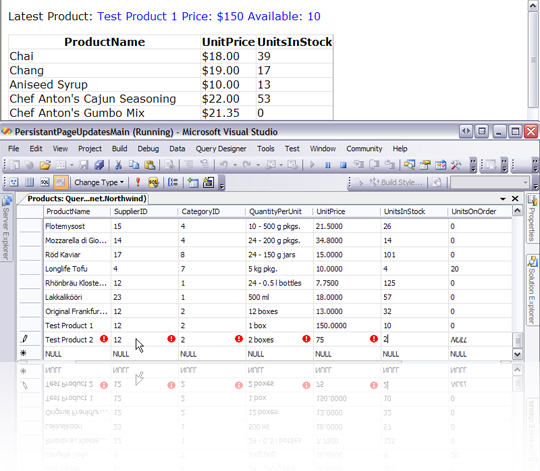The width and height of the screenshot is (540, 471).
Task: Open the Toolbox hammer-and-wrench icon
Action: click(456, 165)
